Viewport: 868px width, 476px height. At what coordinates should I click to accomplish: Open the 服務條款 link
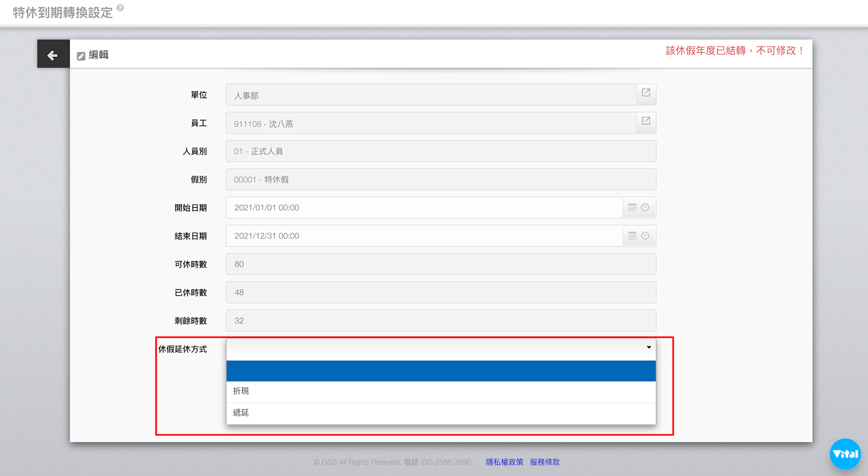point(545,462)
